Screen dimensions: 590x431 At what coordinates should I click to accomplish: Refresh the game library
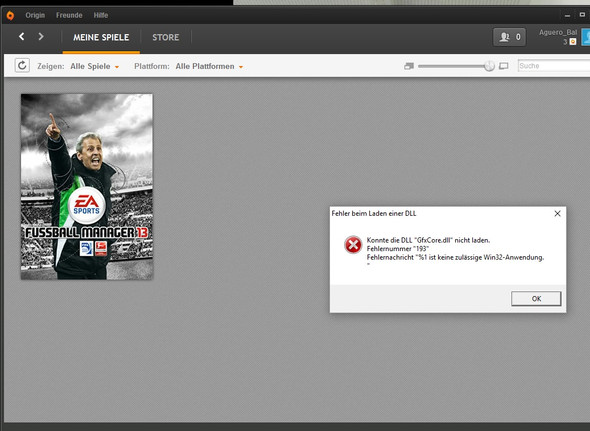[x=22, y=65]
